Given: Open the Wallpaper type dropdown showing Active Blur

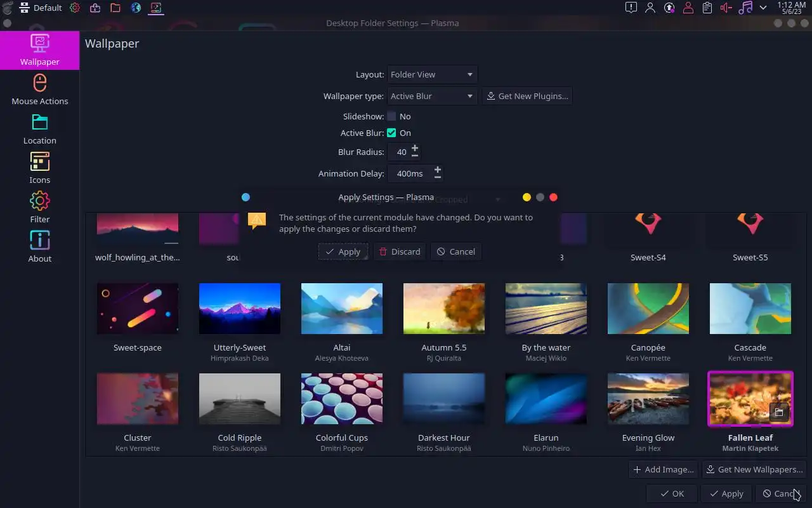Looking at the screenshot, I should click(x=432, y=96).
